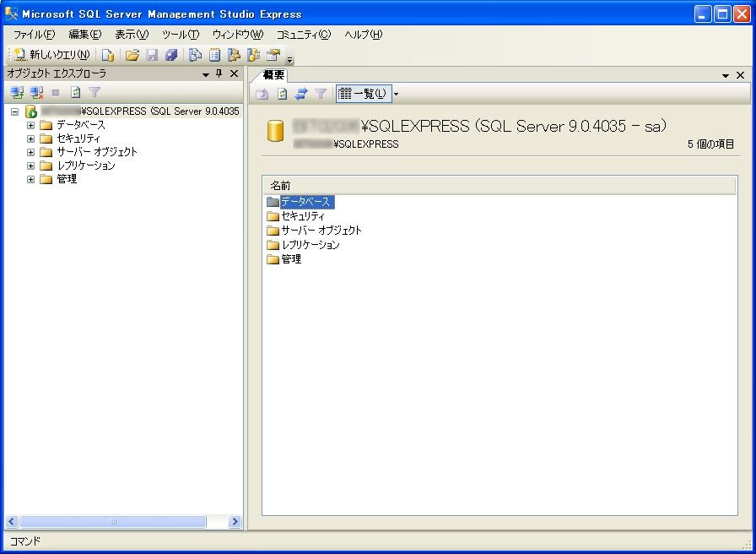Open the ウィンドウ menu
This screenshot has height=554, width=756.
point(238,35)
